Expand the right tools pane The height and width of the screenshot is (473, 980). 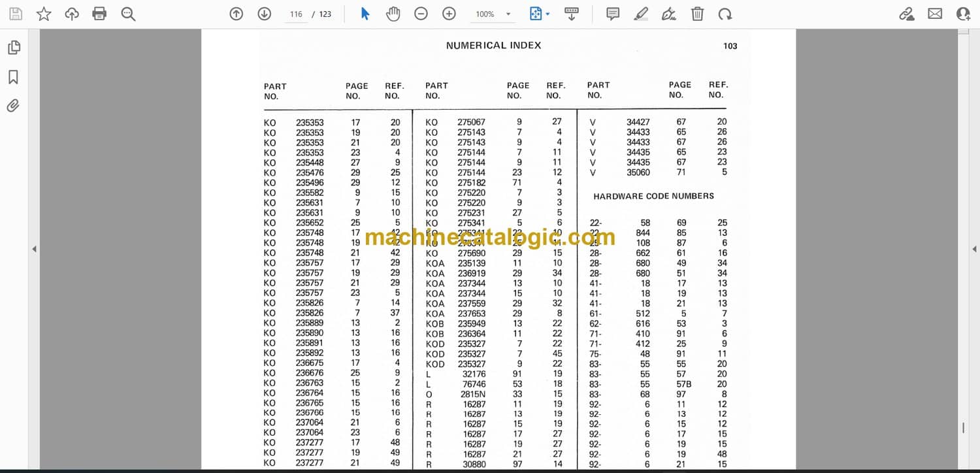coord(974,249)
